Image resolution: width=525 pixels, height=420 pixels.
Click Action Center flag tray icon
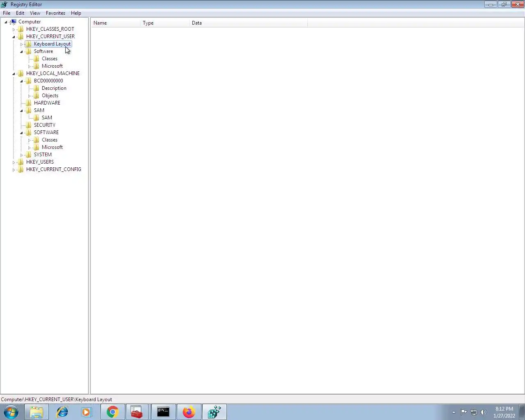tap(464, 412)
